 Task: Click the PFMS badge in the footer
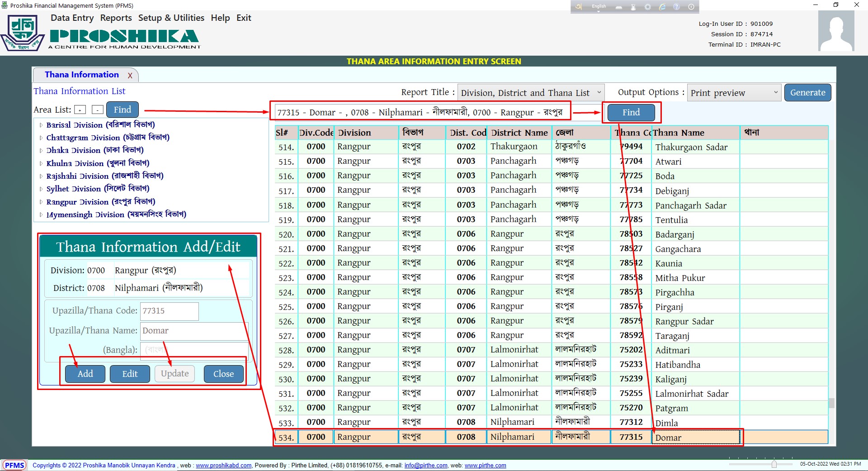tap(15, 465)
